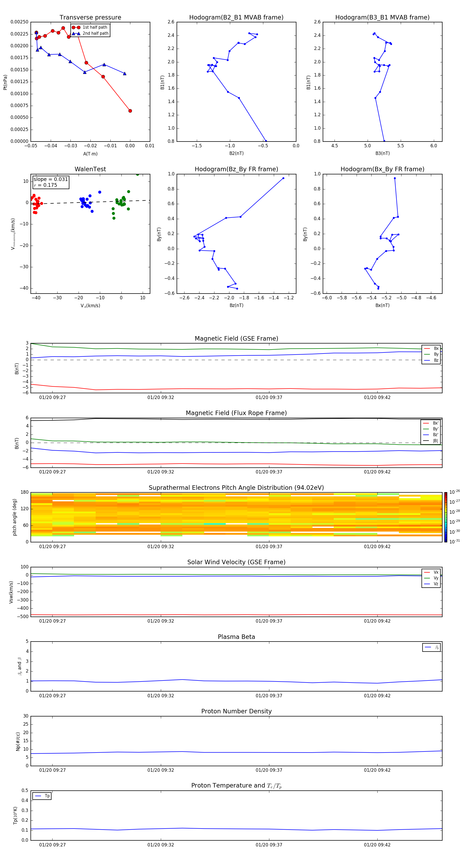
Task: Click the 'Bz(nT)' x-axis label
Action: coord(236,305)
